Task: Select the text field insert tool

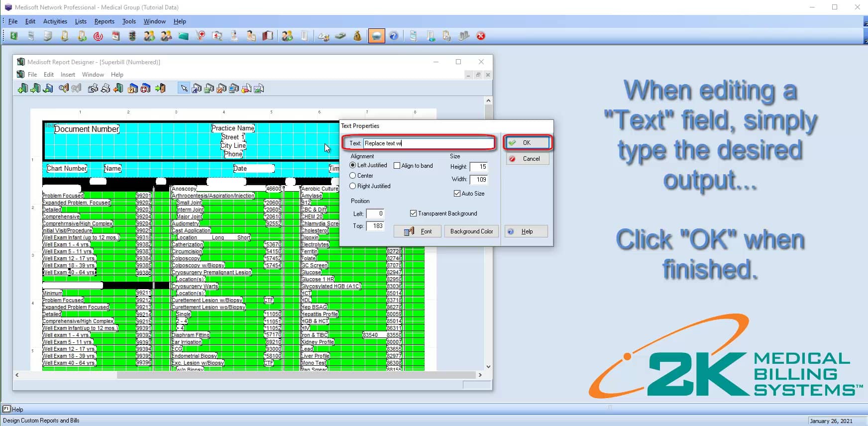Action: (197, 89)
